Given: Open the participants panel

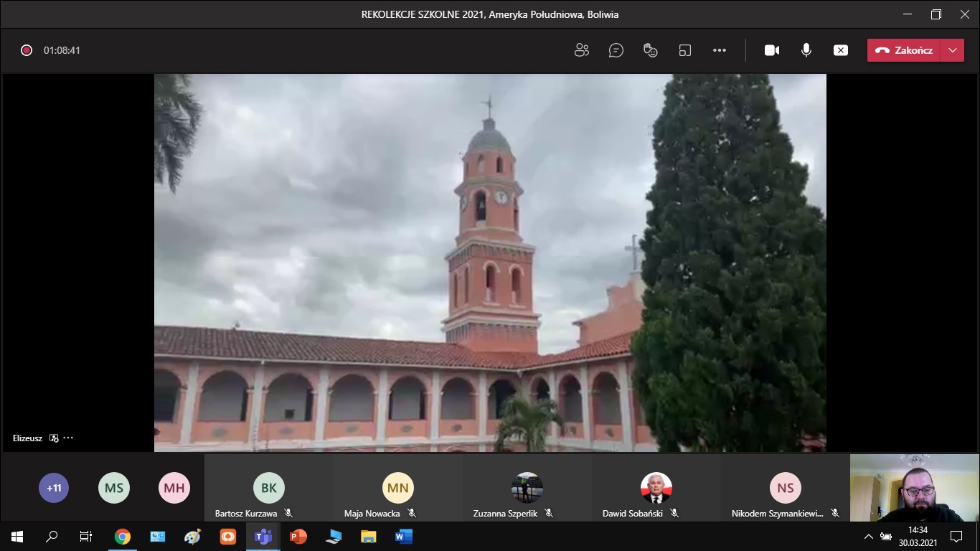Looking at the screenshot, I should [x=582, y=50].
